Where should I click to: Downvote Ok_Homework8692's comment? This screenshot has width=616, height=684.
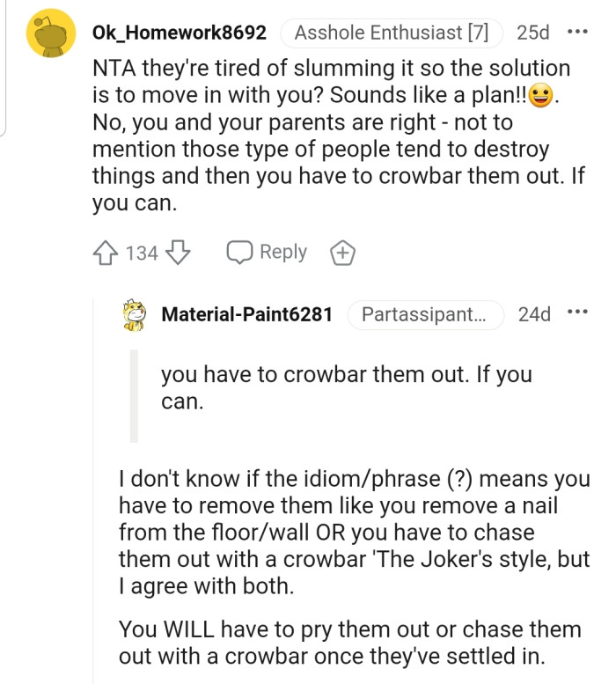[179, 254]
